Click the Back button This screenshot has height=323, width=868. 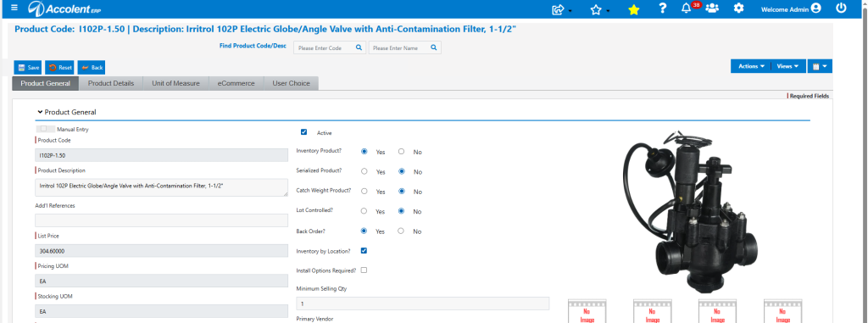pyautogui.click(x=92, y=68)
